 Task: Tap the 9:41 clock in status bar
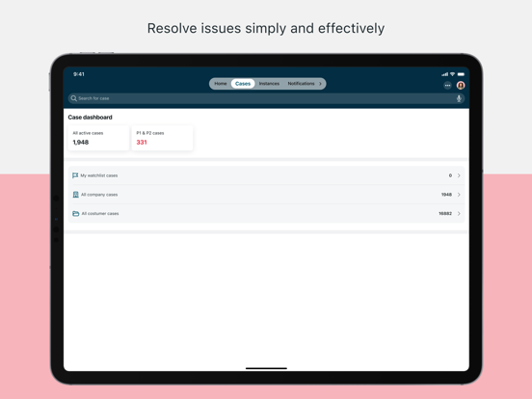[x=79, y=74]
